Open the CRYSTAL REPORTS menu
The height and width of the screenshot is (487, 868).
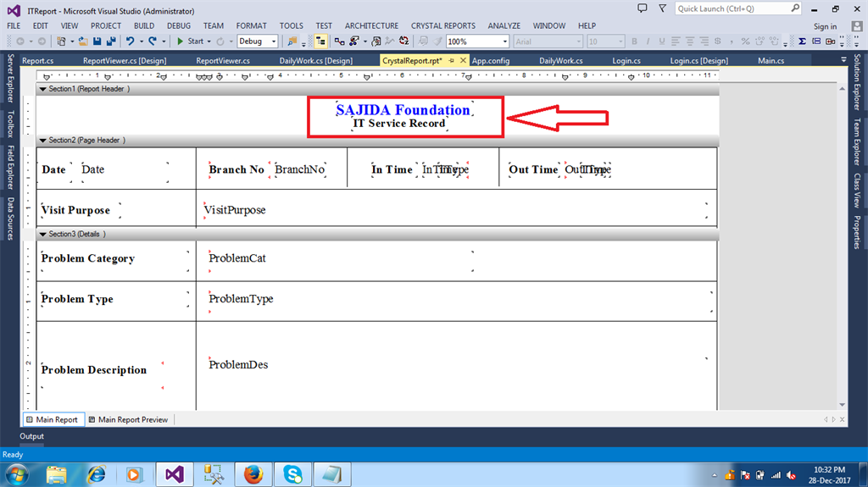point(442,25)
